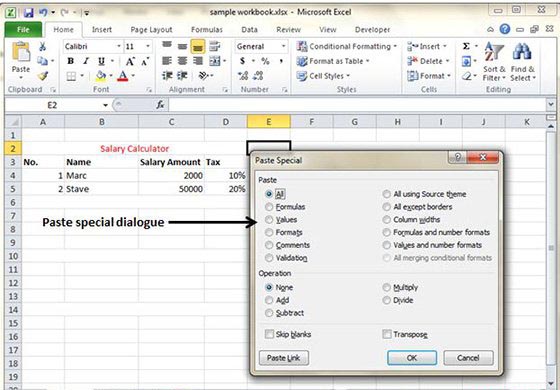Click Cancel in Paste Special dialog

coord(468,358)
